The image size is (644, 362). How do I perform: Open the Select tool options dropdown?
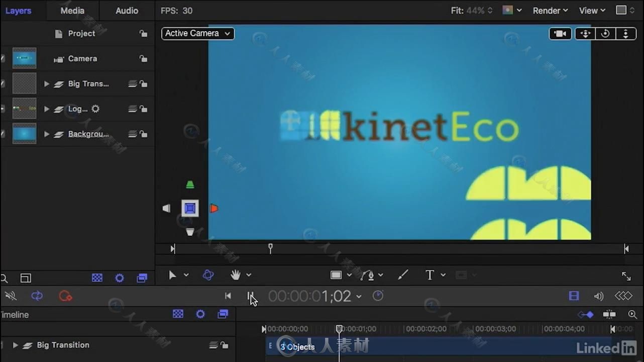[x=186, y=275]
